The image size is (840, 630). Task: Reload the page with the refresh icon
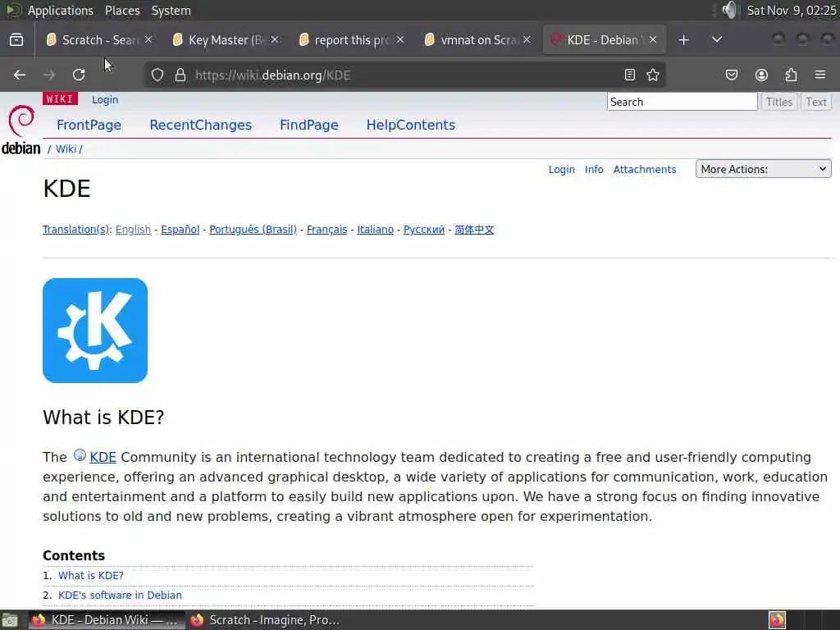coord(79,75)
